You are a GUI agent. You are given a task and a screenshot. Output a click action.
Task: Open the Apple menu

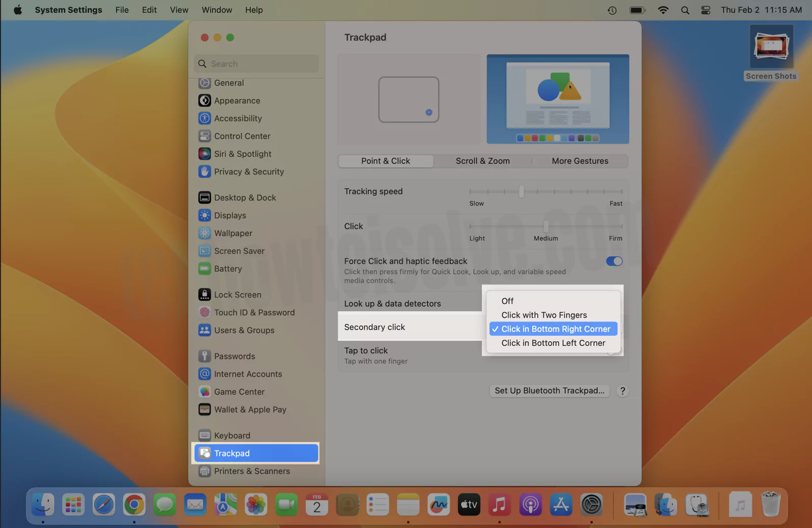pos(18,10)
